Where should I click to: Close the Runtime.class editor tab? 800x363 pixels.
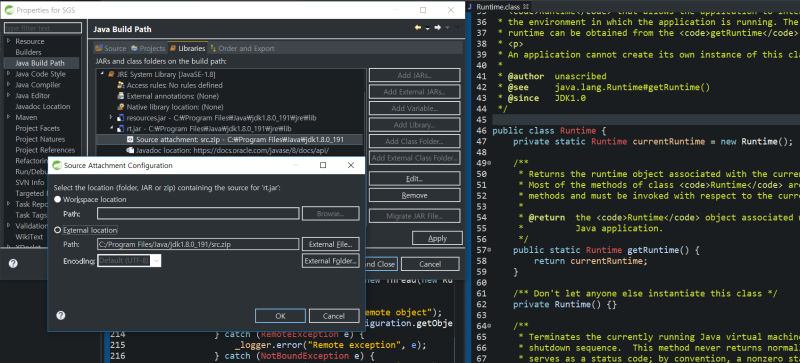point(526,6)
